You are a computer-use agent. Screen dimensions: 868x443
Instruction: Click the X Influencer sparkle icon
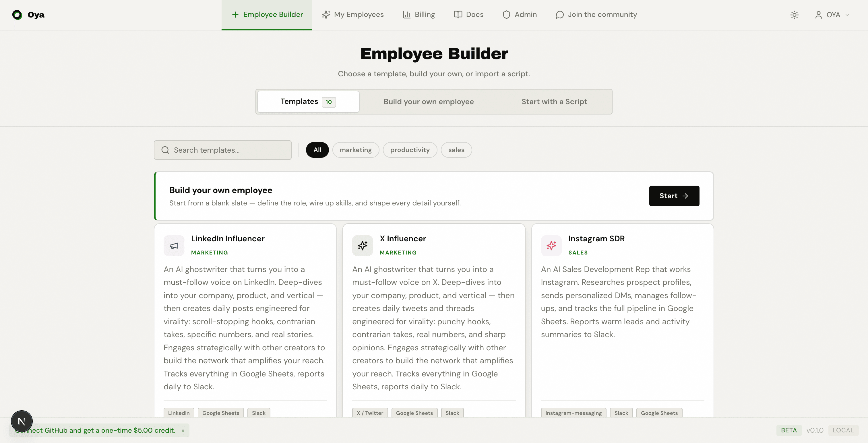362,246
